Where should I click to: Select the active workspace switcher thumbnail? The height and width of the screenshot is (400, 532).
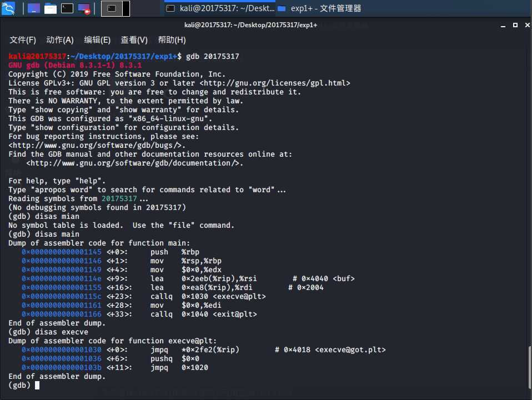click(x=112, y=8)
